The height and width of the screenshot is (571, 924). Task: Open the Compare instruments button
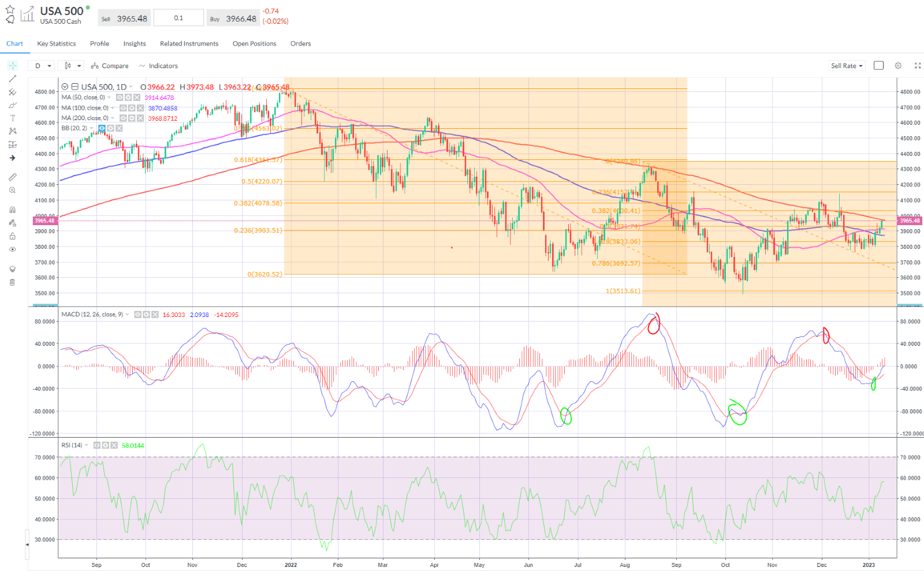[110, 66]
